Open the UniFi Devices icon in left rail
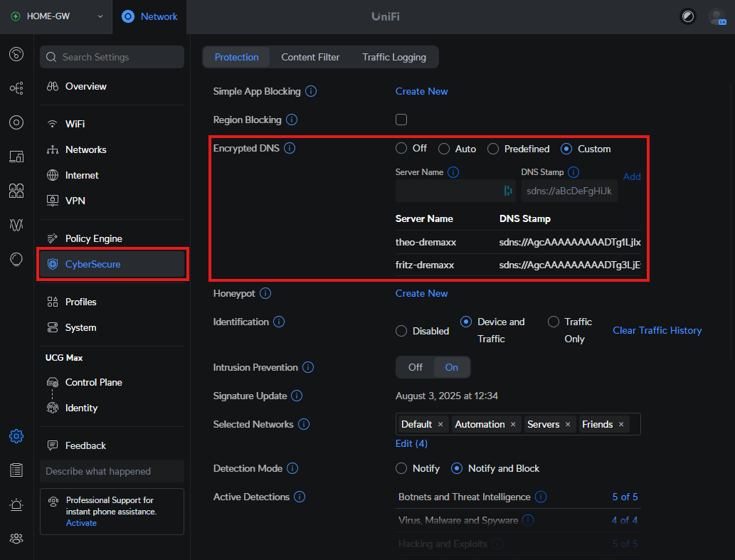Screen dimensions: 735x560 click(16, 122)
